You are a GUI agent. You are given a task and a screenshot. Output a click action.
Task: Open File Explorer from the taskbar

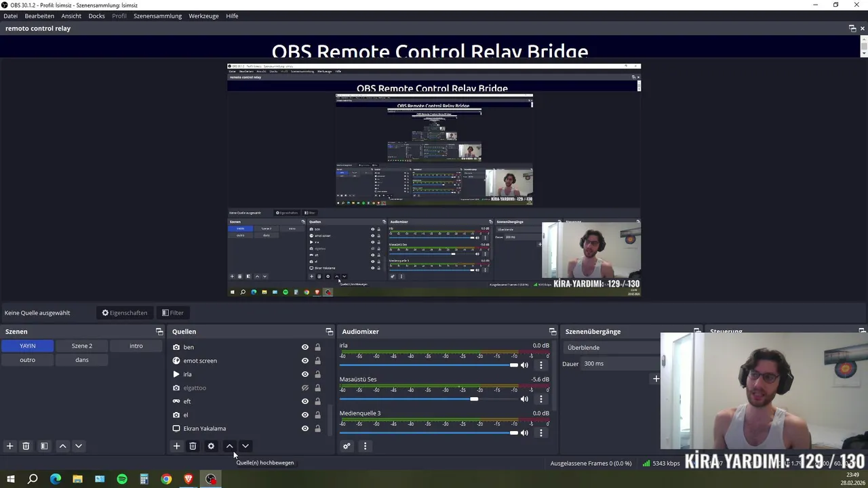click(x=77, y=479)
